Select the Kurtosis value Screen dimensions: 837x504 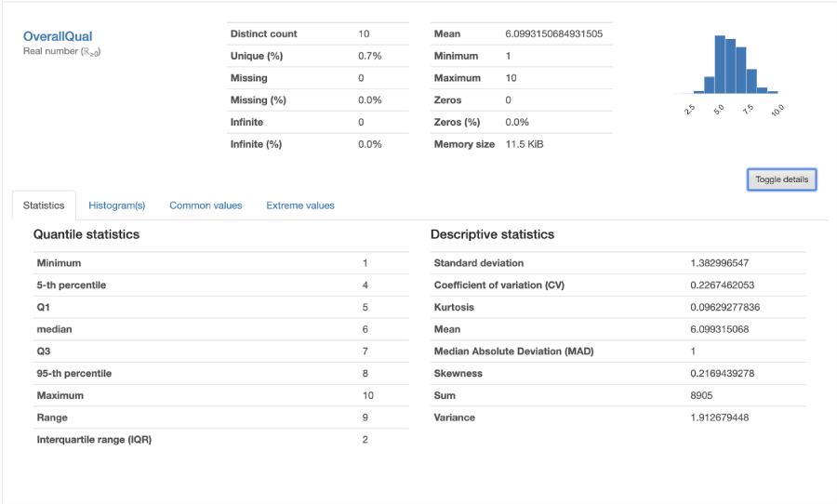724,307
